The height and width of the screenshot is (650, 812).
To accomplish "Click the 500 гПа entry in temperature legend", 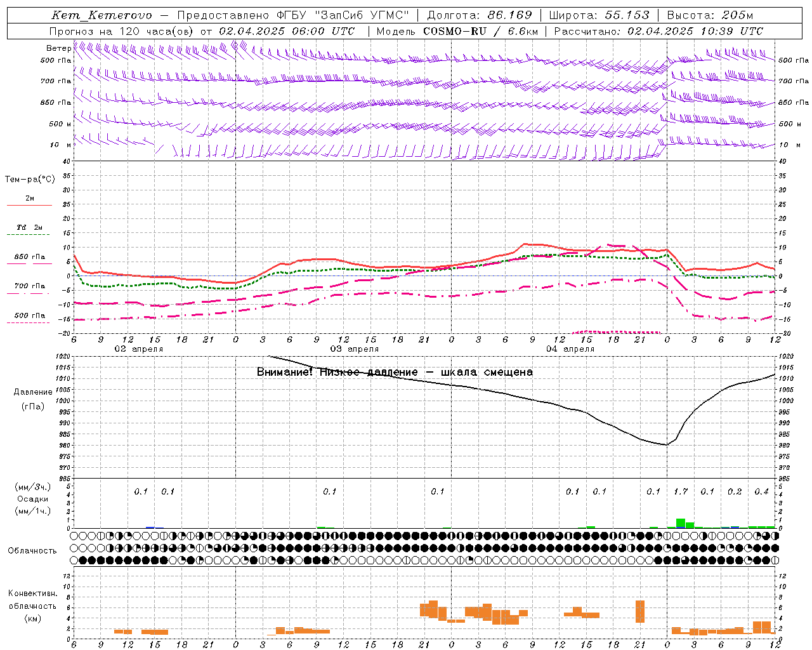I will pyautogui.click(x=29, y=315).
